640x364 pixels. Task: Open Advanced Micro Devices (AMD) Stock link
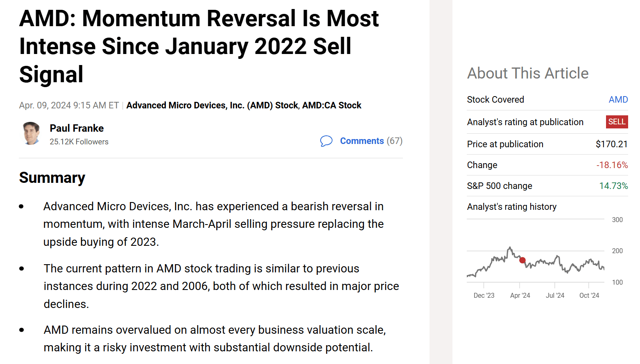[x=212, y=106]
